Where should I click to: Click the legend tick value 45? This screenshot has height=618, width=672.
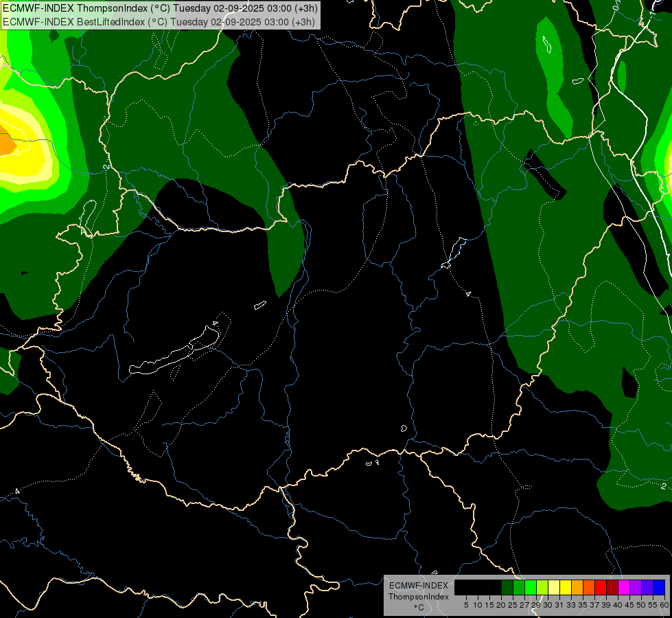(x=630, y=605)
